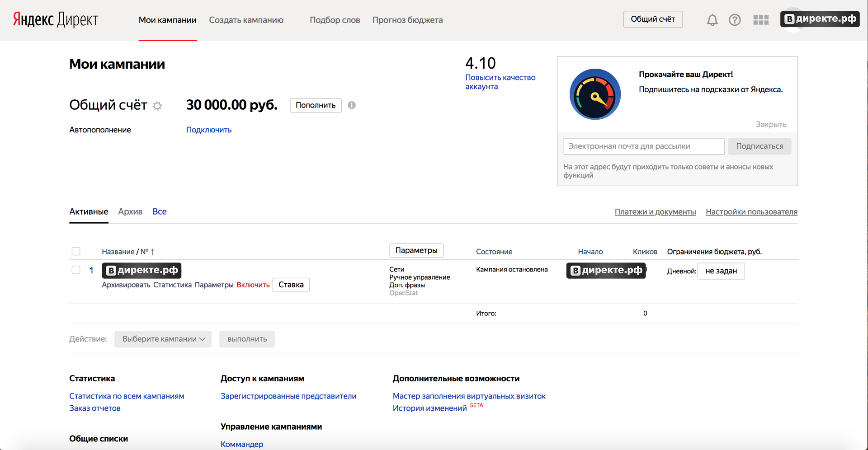The image size is (868, 450).
Task: Click the sort arrow next to Название / №
Action: click(x=152, y=252)
